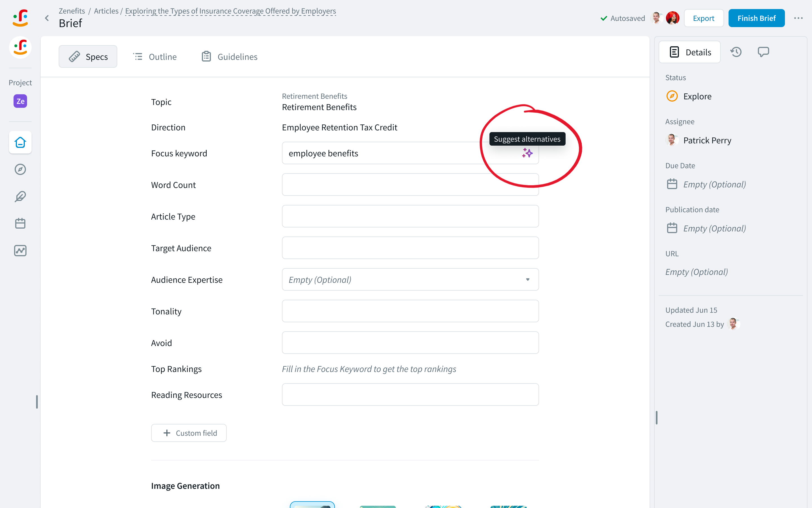Viewport: 812px width, 508px height.
Task: Click the red-haired collaborator avatar in header
Action: pyautogui.click(x=672, y=18)
